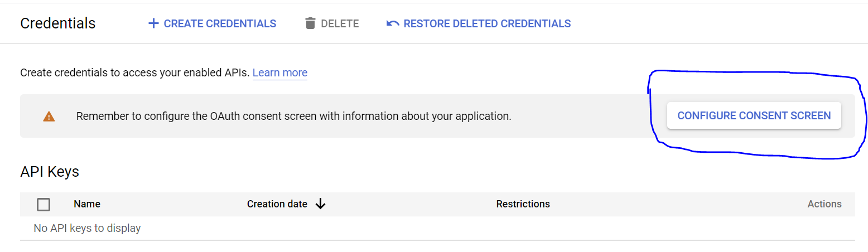Screen dimensions: 868x252
Task: Tick the select-all checkbox in API Keys table
Action: pos(44,205)
